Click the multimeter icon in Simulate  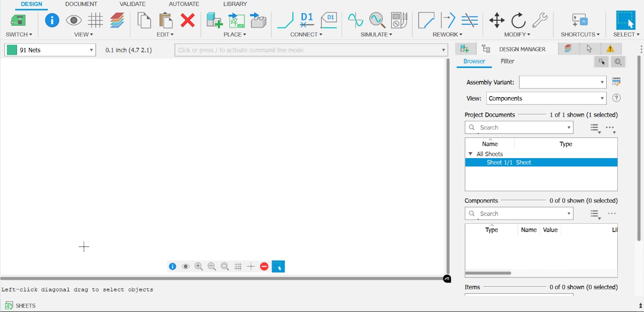point(399,20)
